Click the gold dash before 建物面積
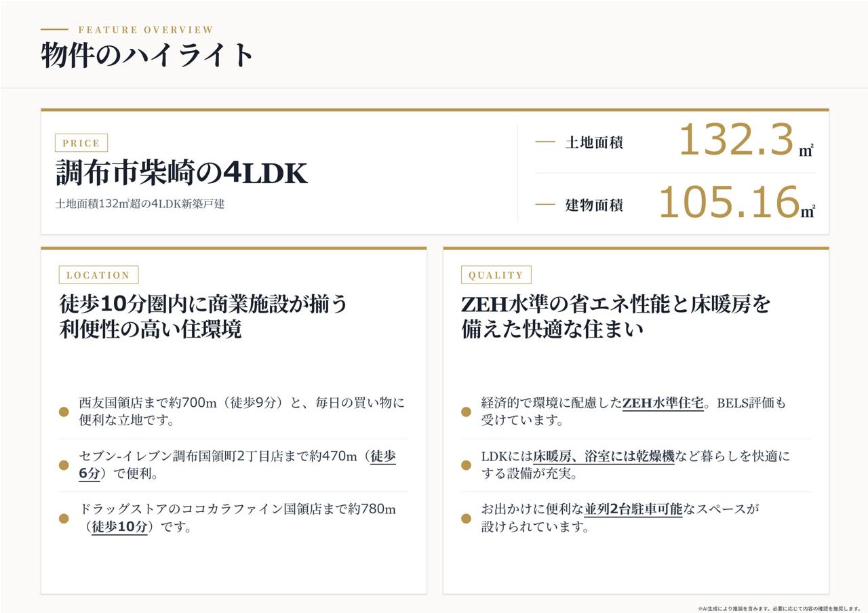This screenshot has width=868, height=613. pyautogui.click(x=545, y=204)
